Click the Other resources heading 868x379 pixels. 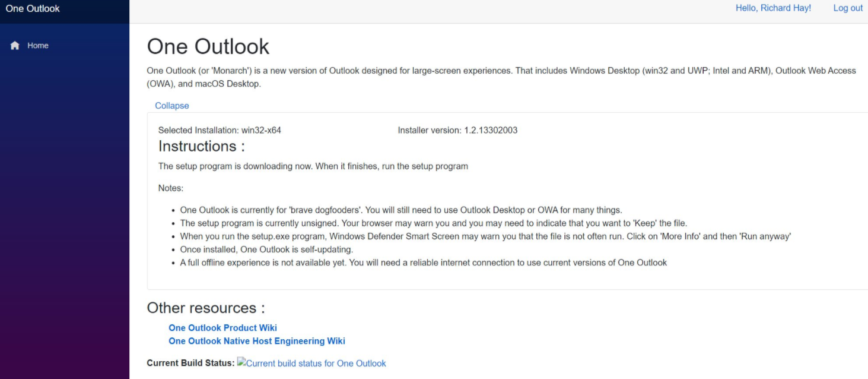(x=205, y=308)
